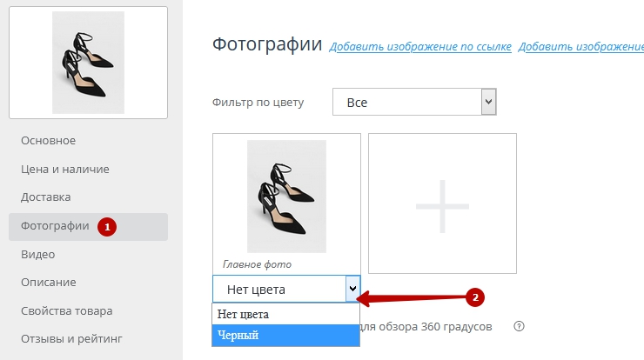The image size is (644, 360).
Task: Switch to the Видео section
Action: tap(38, 255)
